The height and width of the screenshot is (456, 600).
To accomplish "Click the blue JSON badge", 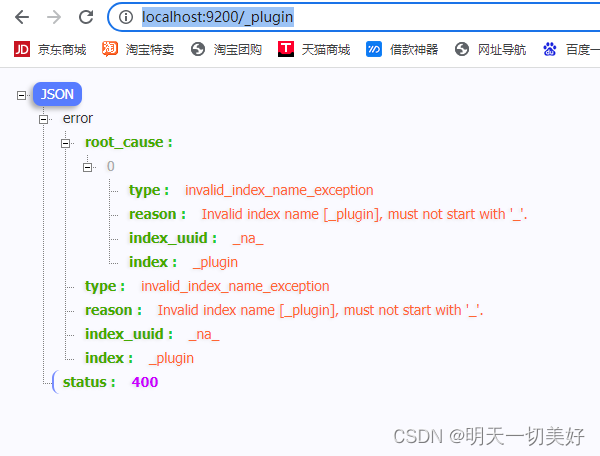I will pos(57,94).
